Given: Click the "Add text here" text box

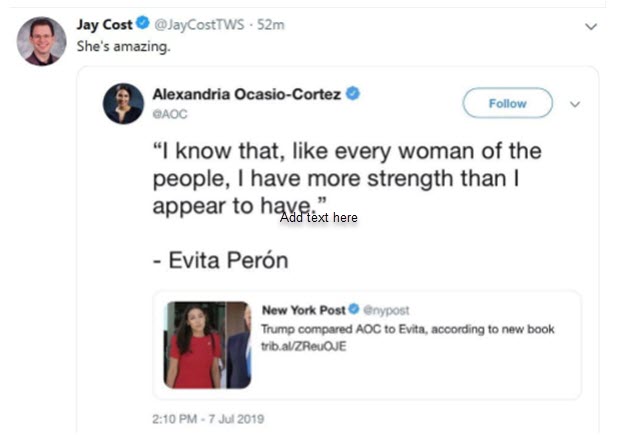Looking at the screenshot, I should [318, 217].
